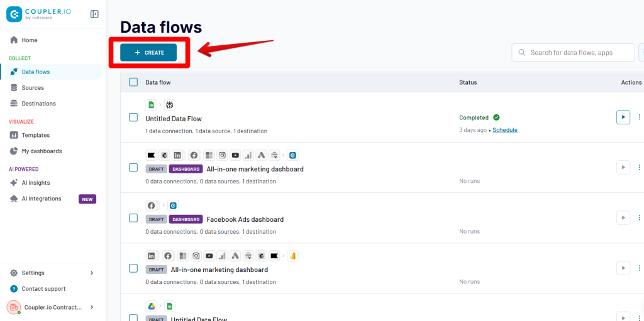Screen dimensions: 644x321
Task: Click Coupler destination icon on Facebook Ads dashboard
Action: [x=174, y=205]
